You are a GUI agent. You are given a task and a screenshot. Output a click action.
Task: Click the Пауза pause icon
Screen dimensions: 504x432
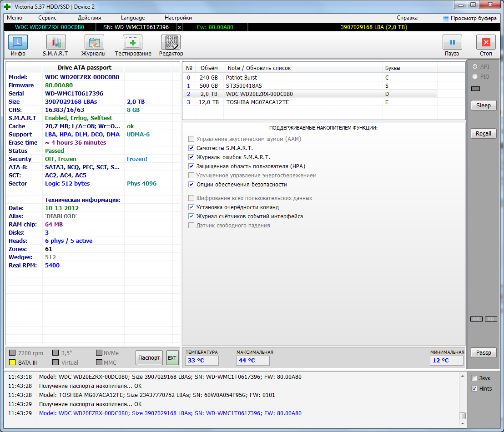tap(452, 42)
